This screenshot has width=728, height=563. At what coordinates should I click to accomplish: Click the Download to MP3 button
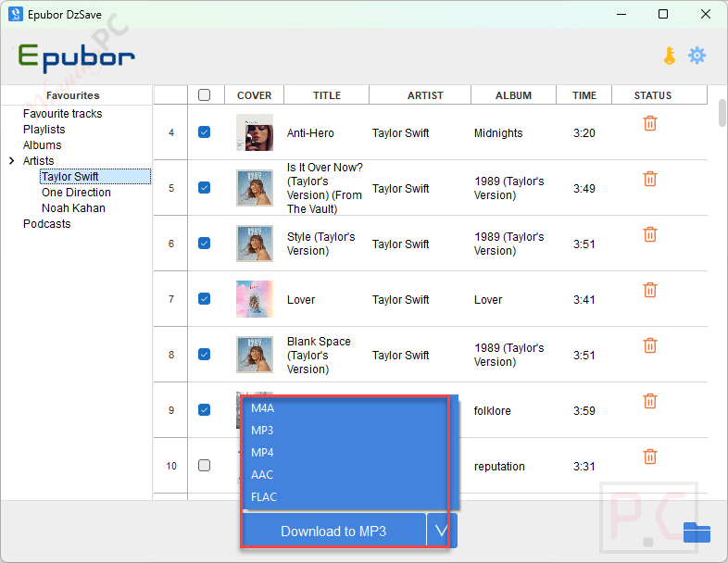click(333, 531)
